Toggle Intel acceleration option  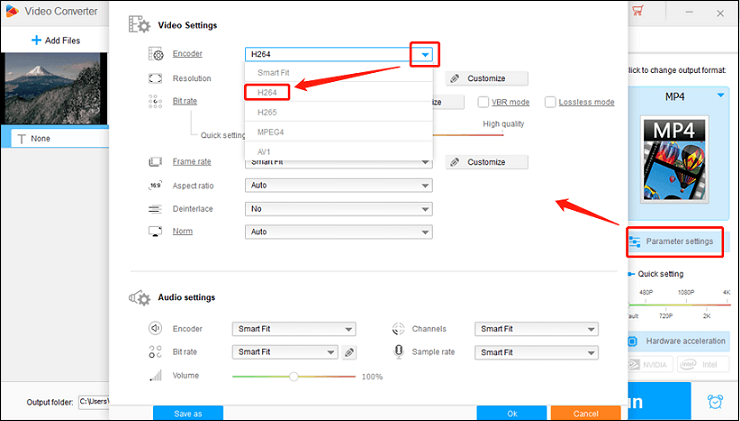703,364
